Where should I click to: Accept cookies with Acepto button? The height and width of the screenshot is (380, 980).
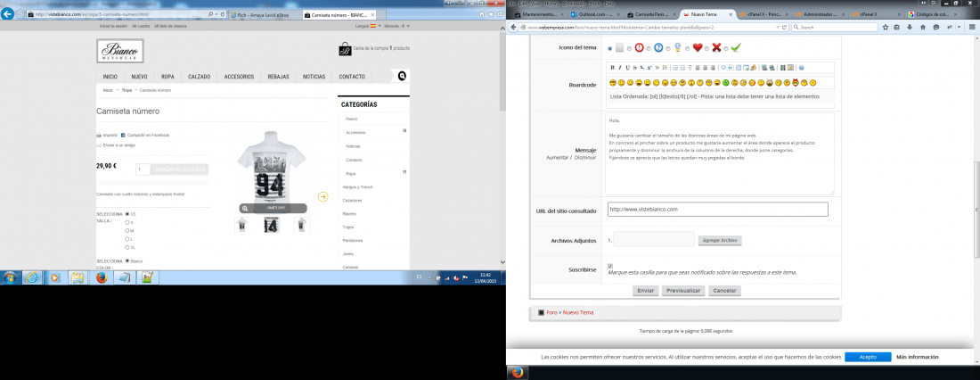(868, 357)
